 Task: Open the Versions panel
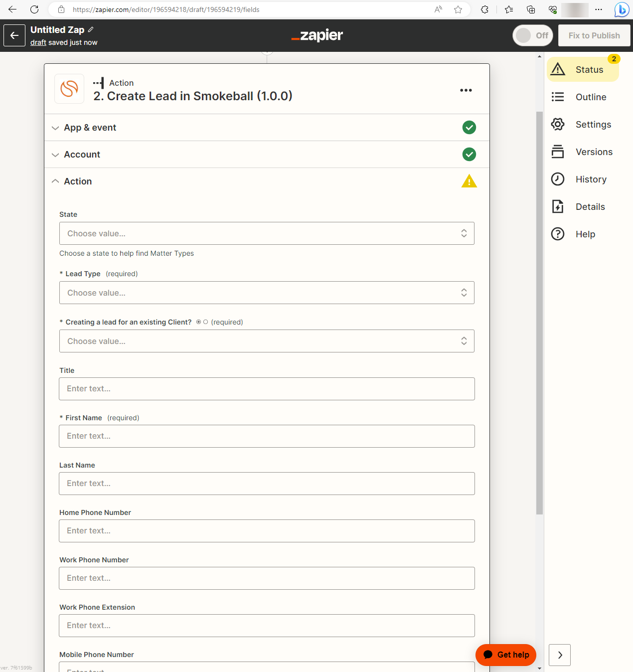(583, 152)
